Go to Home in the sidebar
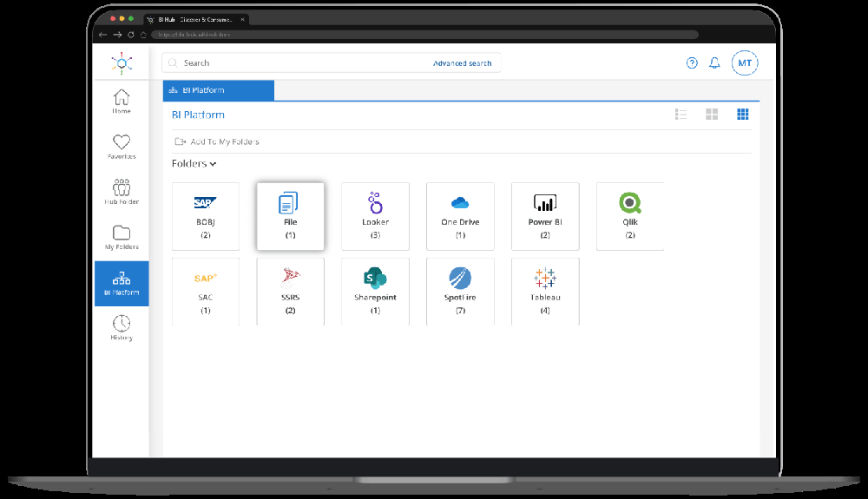The width and height of the screenshot is (868, 499). click(122, 102)
